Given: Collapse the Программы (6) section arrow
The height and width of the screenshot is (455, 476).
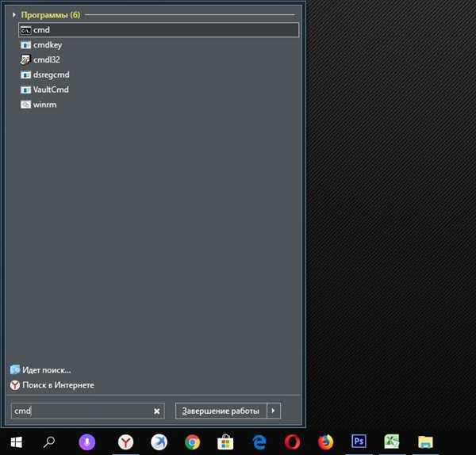Looking at the screenshot, I should tap(14, 14).
